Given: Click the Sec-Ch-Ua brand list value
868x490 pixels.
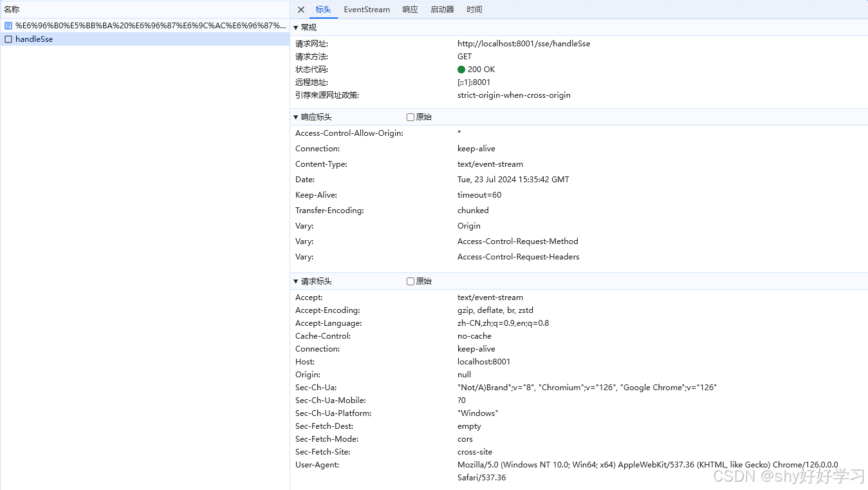Looking at the screenshot, I should (x=587, y=388).
